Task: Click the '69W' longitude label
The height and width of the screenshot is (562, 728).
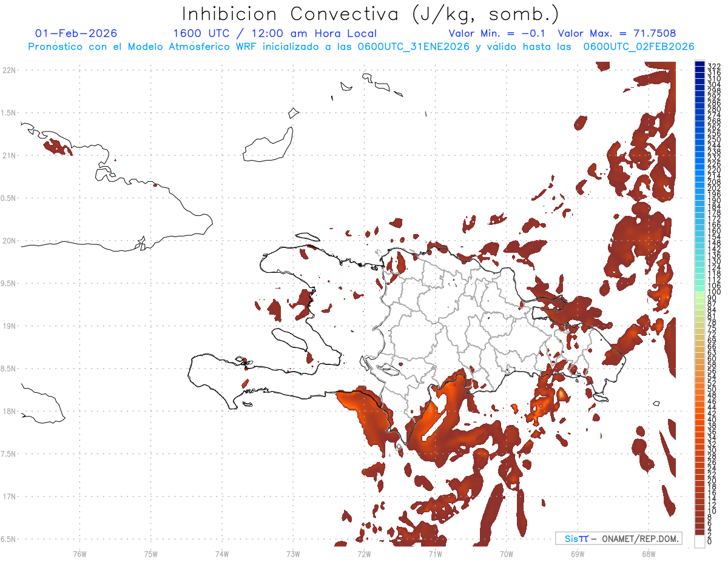Action: click(578, 554)
